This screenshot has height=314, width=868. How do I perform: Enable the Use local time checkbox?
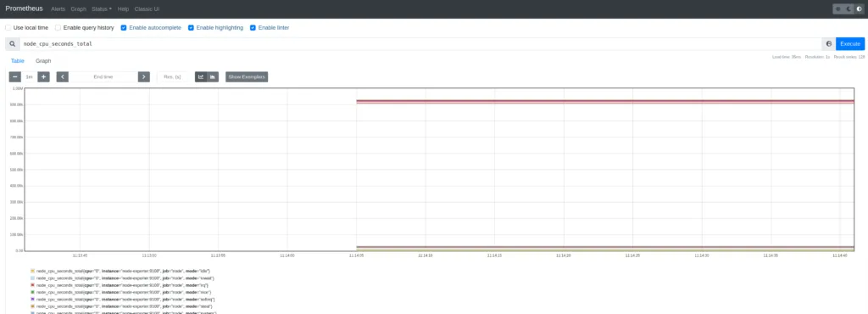click(8, 28)
